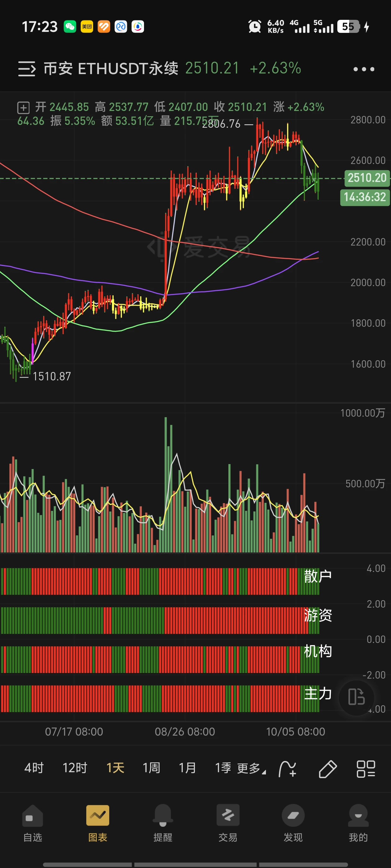391x868 pixels.
Task: Select the 1天 timeframe
Action: point(115,768)
